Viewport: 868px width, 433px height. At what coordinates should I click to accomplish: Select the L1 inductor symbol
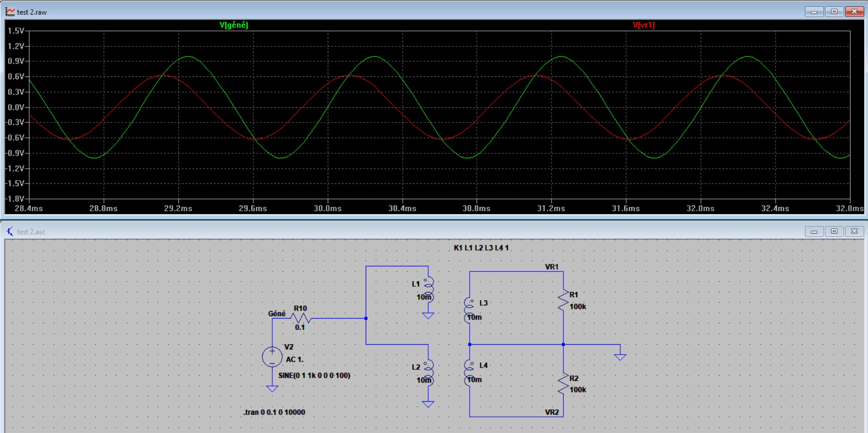428,290
